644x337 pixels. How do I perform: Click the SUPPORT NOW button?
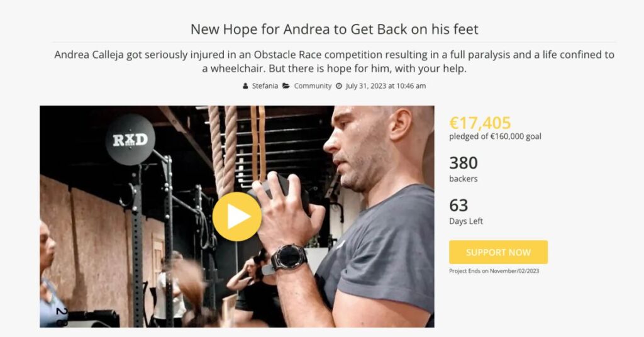point(498,252)
